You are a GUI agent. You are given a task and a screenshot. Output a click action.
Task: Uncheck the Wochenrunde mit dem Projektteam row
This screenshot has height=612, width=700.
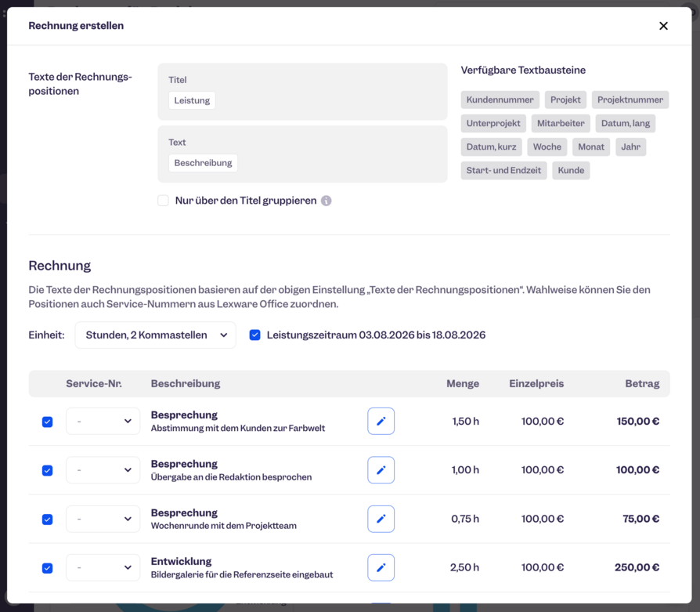[x=47, y=519]
